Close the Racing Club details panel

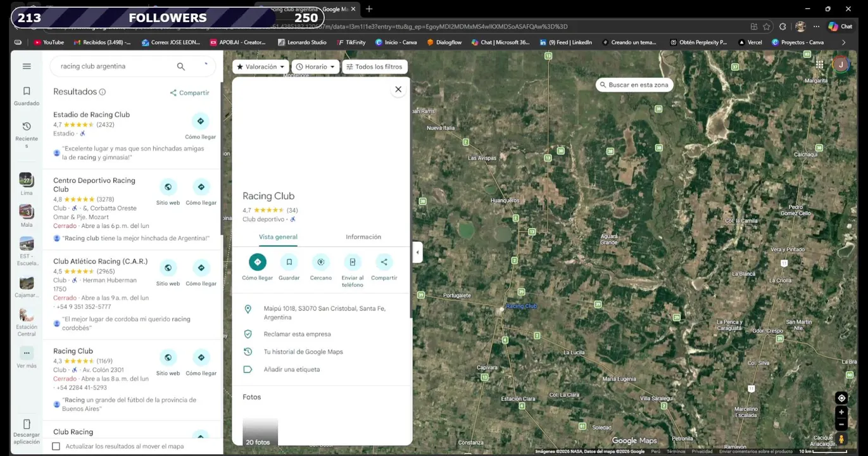[398, 89]
